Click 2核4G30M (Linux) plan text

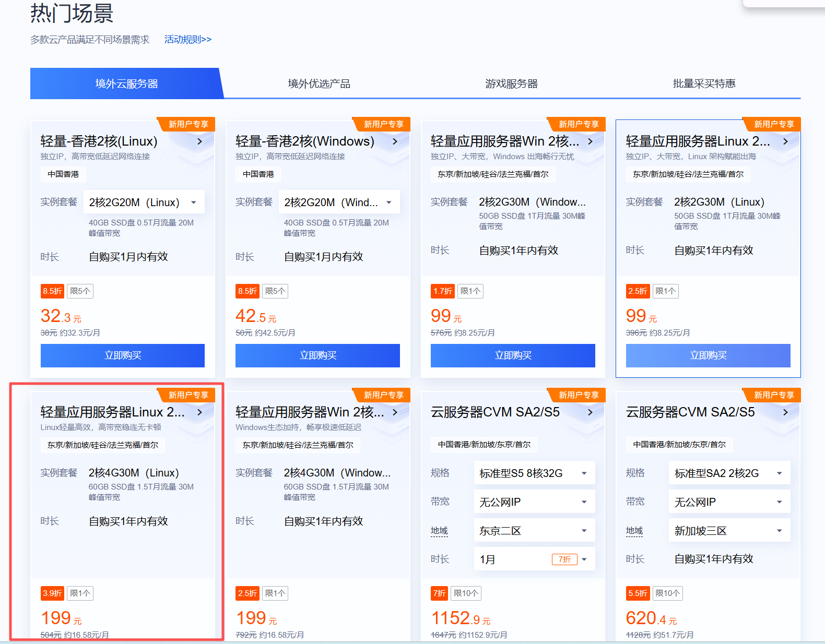coord(134,473)
